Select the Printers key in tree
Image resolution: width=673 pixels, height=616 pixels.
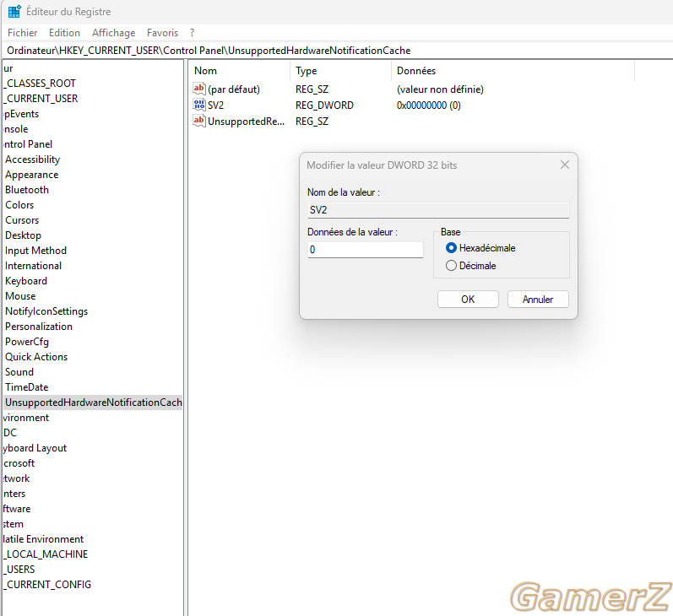click(x=14, y=494)
